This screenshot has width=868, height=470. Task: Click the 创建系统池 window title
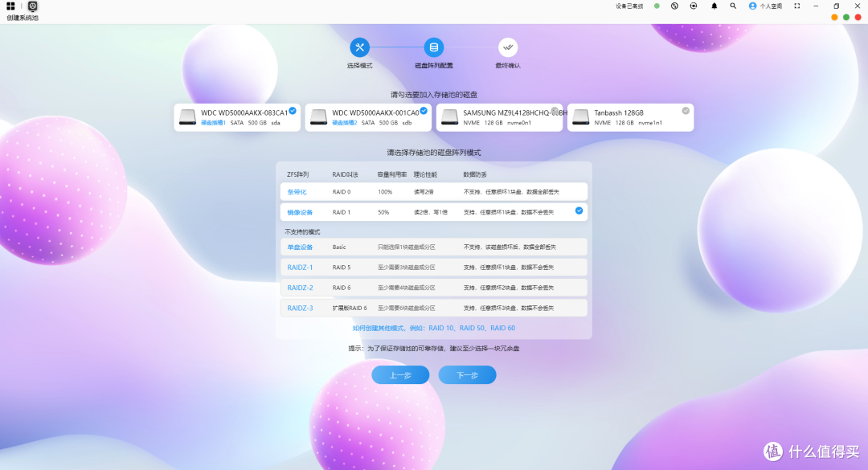click(23, 18)
